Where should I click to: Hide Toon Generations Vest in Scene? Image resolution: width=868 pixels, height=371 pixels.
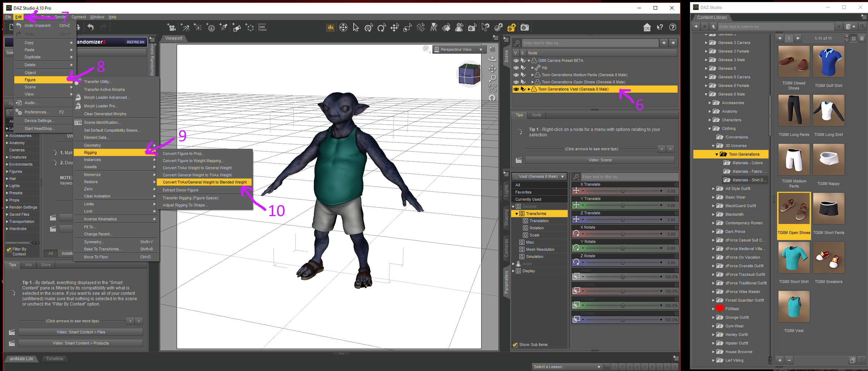(516, 89)
